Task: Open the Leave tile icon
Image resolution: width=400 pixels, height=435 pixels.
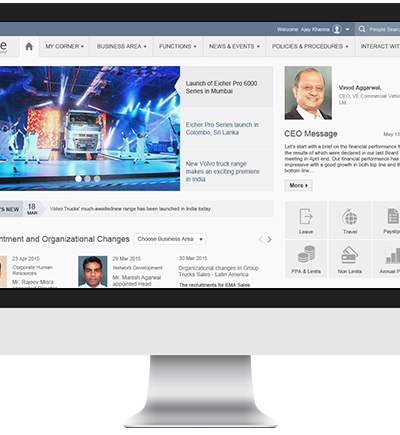Action: (306, 216)
